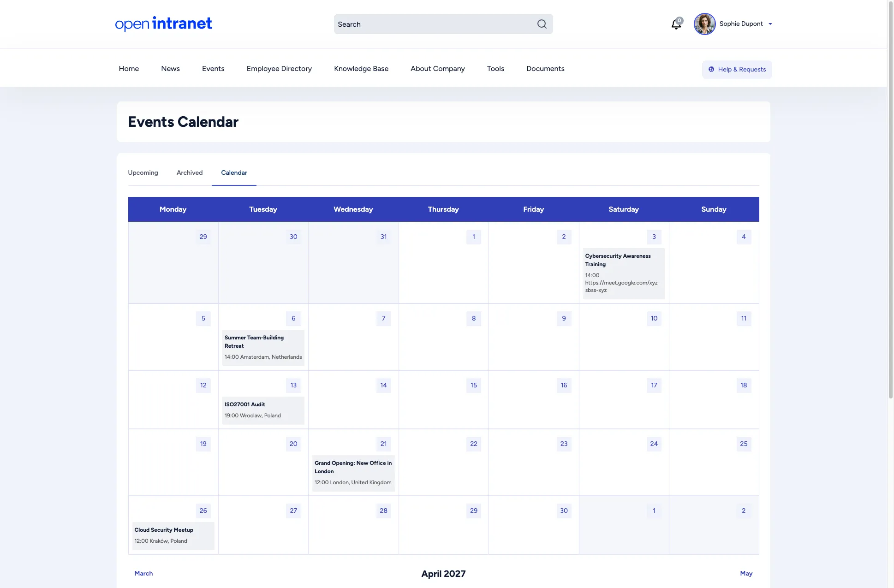Viewport: 894px width, 588px height.
Task: Open the Documents menu item
Action: pyautogui.click(x=545, y=69)
